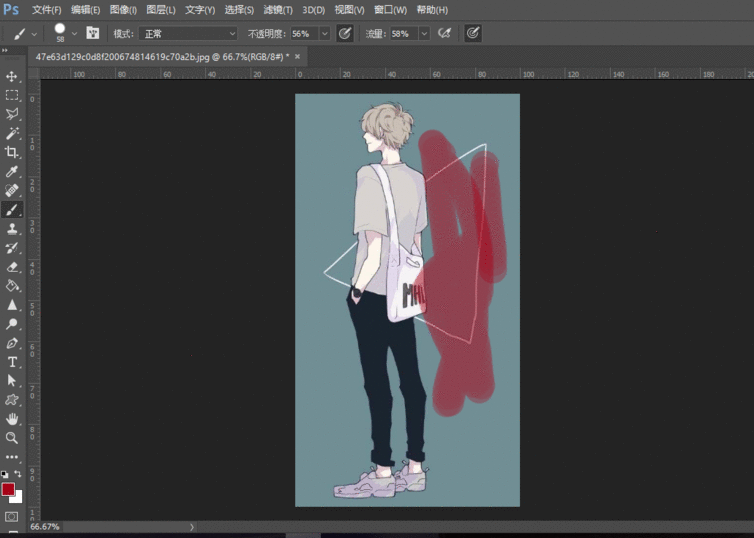Open the 图层(L) menu
The width and height of the screenshot is (754, 538).
[x=160, y=9]
